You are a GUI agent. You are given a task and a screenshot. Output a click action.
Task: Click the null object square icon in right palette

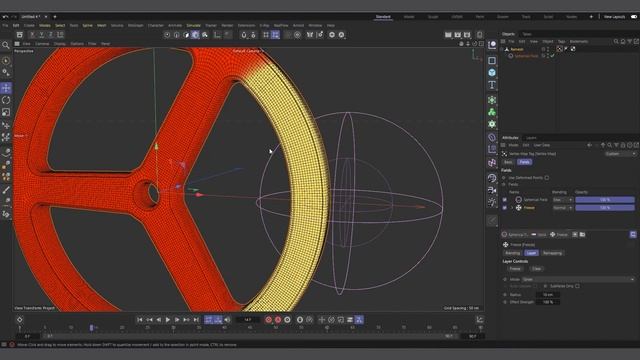(x=492, y=60)
